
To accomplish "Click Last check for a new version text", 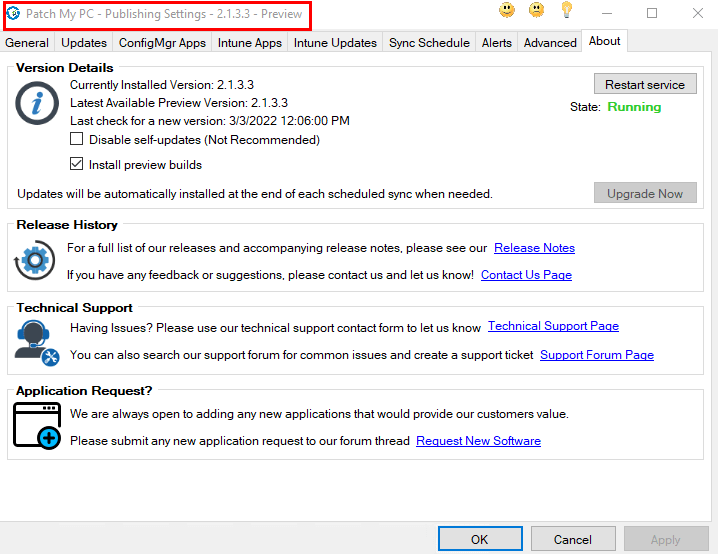I will (210, 121).
